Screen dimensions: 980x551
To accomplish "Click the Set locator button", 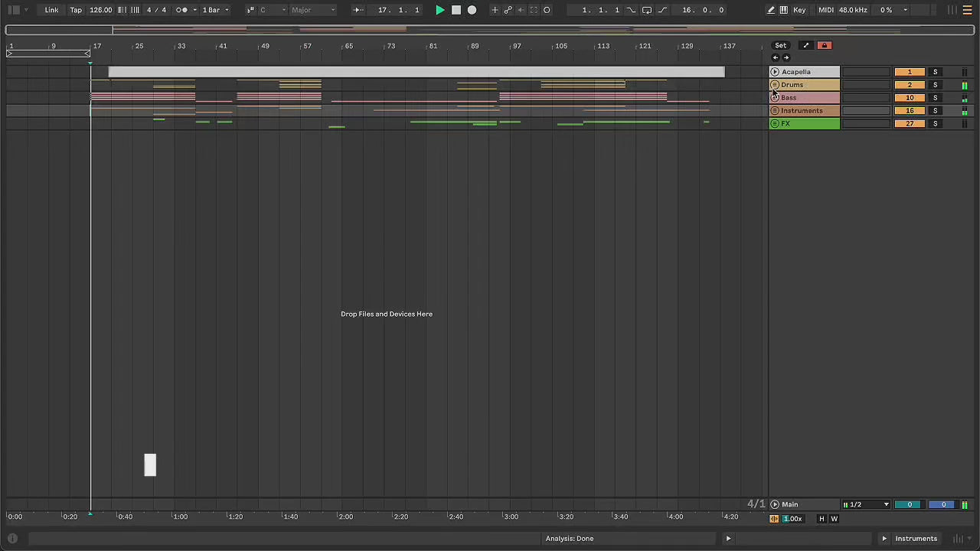I will [x=780, y=45].
